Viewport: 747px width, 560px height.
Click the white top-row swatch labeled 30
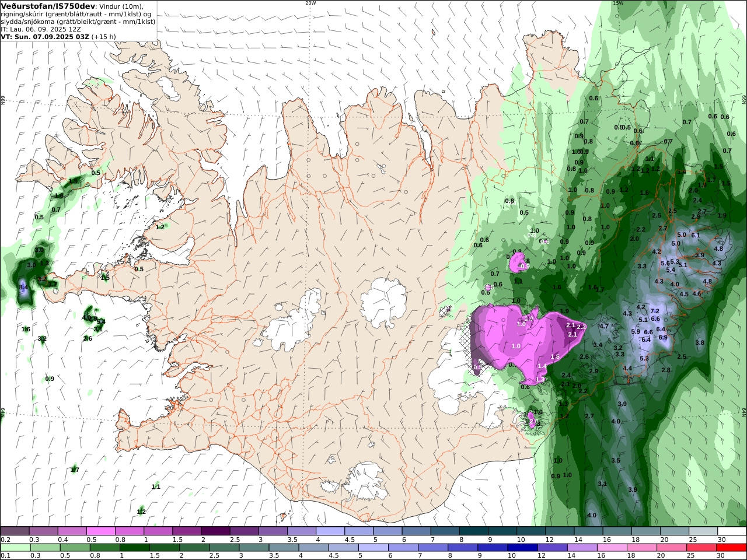click(732, 531)
